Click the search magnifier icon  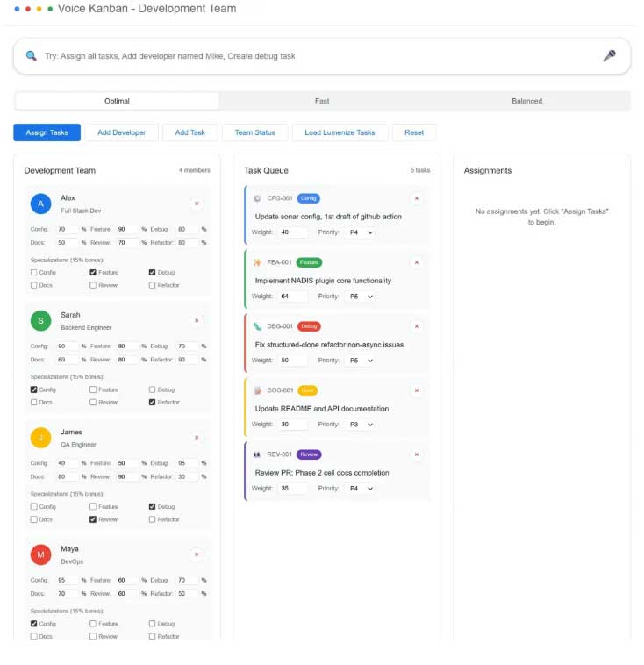click(31, 55)
